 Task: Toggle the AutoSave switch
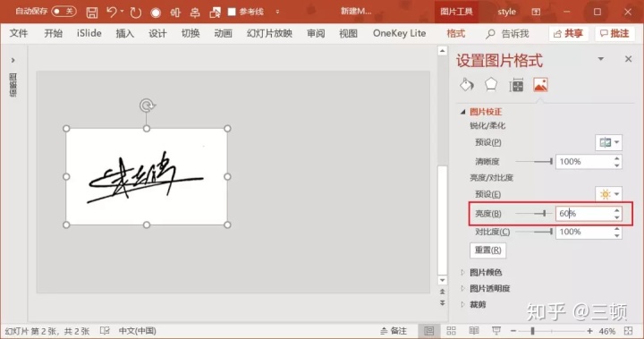64,12
